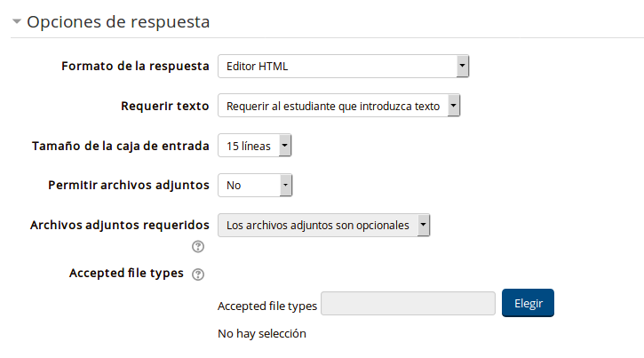
Task: Click the Tamaño de la caja de entrada label
Action: pyautogui.click(x=120, y=146)
